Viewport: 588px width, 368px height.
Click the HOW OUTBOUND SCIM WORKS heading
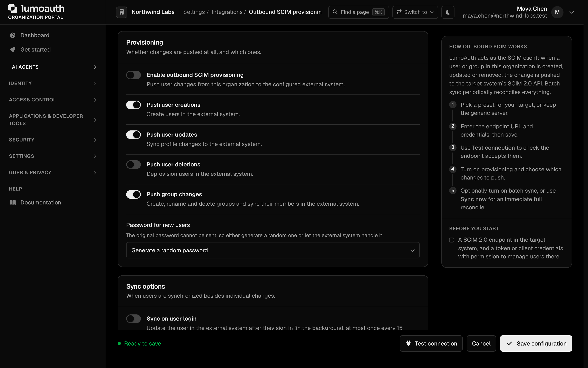tap(488, 46)
